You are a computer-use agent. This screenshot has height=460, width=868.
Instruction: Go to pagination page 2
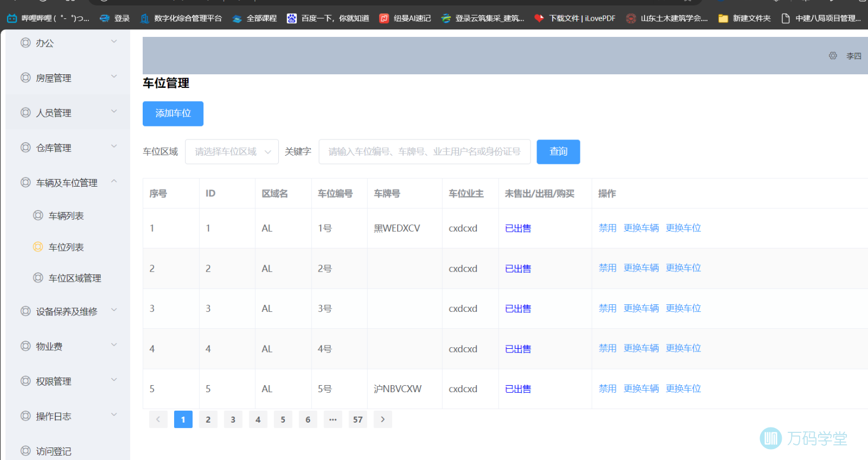click(208, 419)
